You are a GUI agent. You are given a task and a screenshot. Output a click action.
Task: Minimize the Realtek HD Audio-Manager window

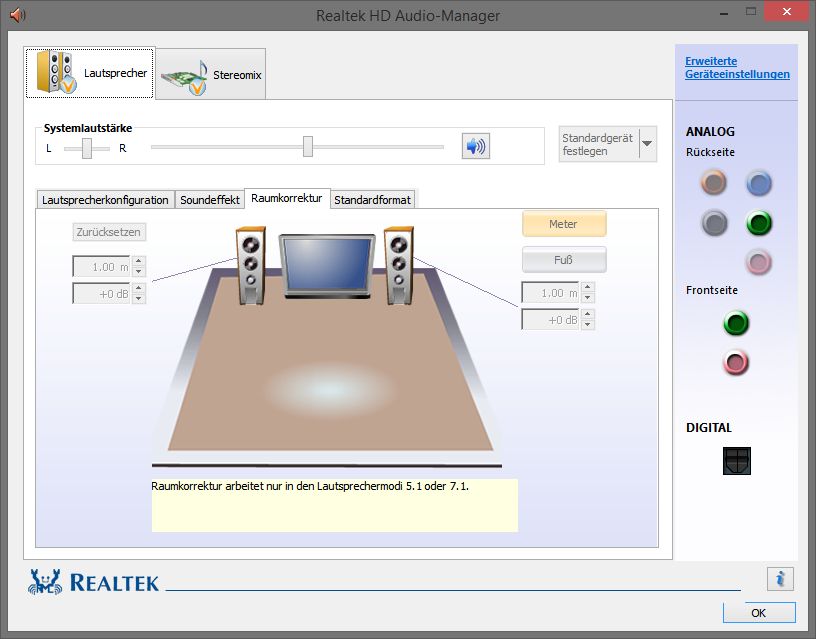click(x=723, y=14)
